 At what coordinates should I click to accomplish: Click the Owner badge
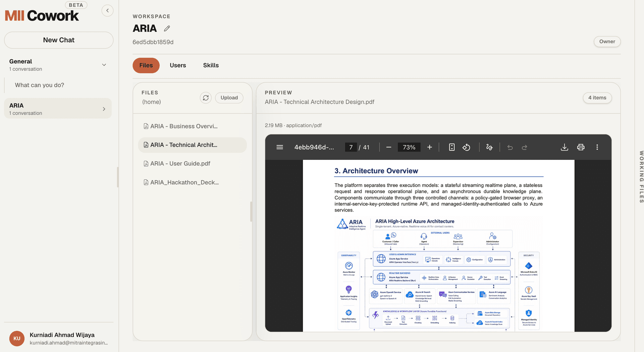[607, 42]
